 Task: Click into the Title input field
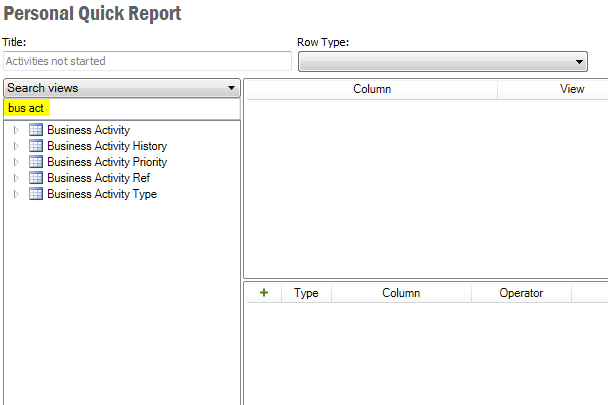click(x=147, y=61)
